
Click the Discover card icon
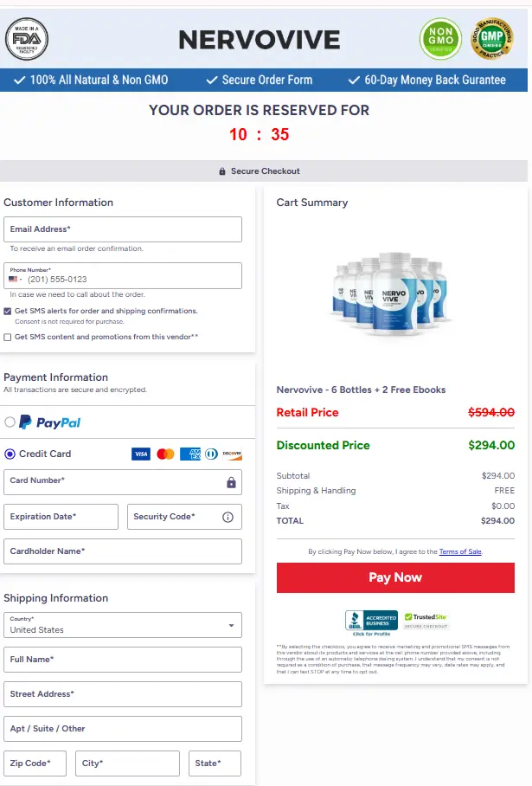point(230,454)
